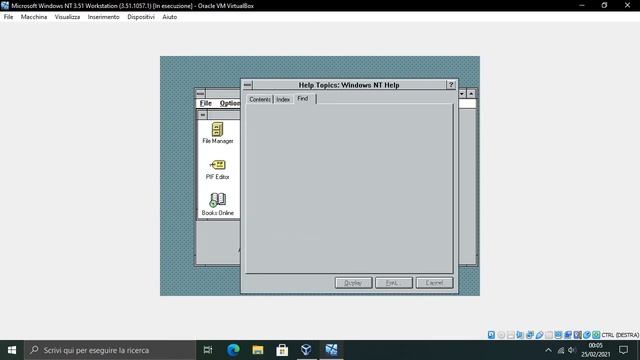Image resolution: width=640 pixels, height=360 pixels.
Task: Open the taskbar volume icon
Action: pos(571,350)
